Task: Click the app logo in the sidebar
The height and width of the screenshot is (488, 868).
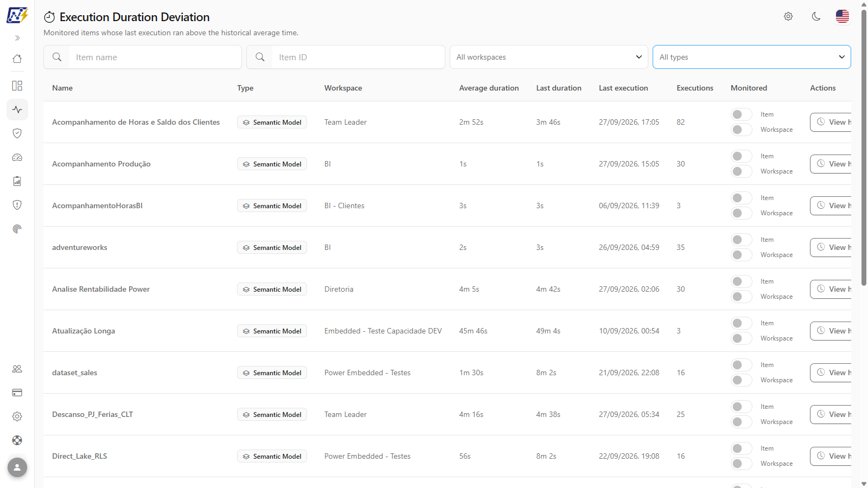Action: (17, 15)
